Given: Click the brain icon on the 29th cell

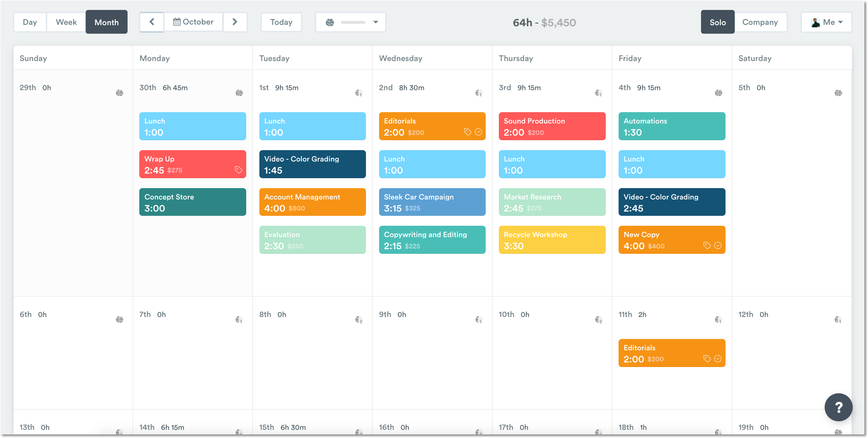Looking at the screenshot, I should [120, 92].
